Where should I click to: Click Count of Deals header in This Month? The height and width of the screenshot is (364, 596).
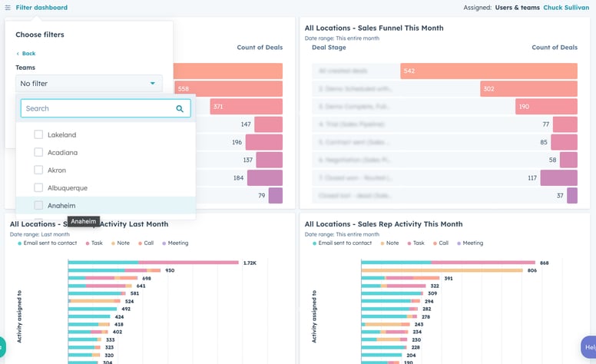[x=555, y=48]
